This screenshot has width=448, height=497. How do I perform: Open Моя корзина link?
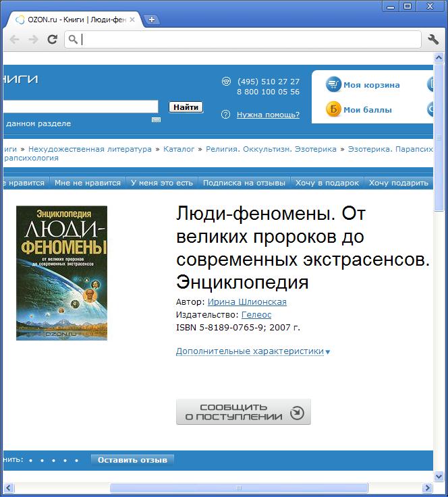pos(372,85)
